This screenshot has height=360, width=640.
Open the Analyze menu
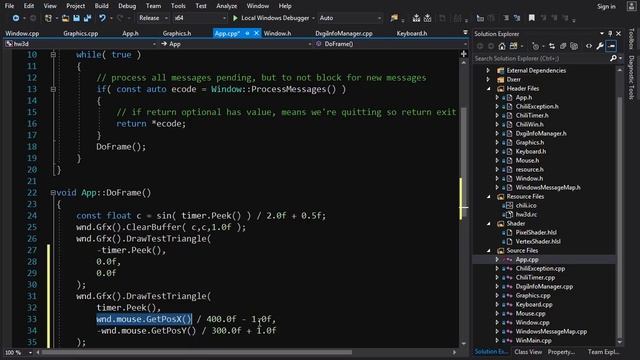pos(227,6)
